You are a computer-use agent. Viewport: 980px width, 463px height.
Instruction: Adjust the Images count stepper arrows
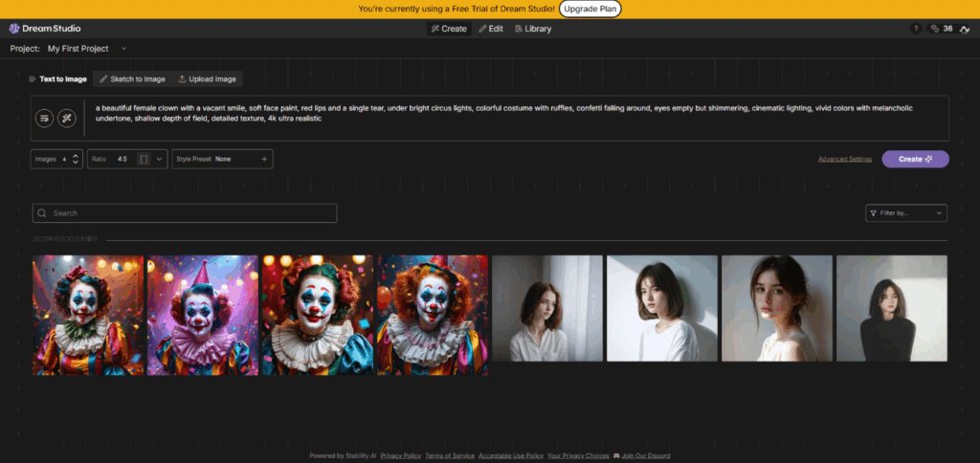point(76,159)
